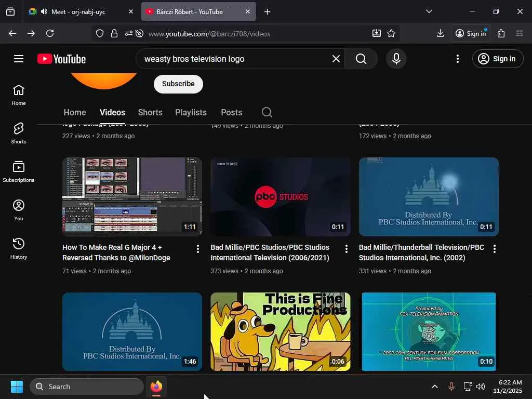
Task: Reload the page
Action: tap(50, 33)
